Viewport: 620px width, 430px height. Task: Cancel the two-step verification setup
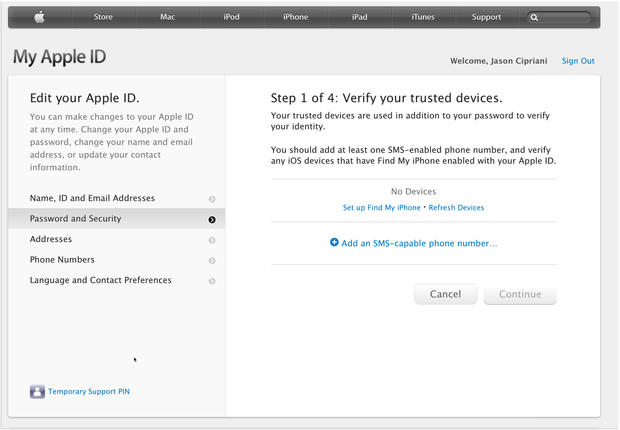coord(446,294)
